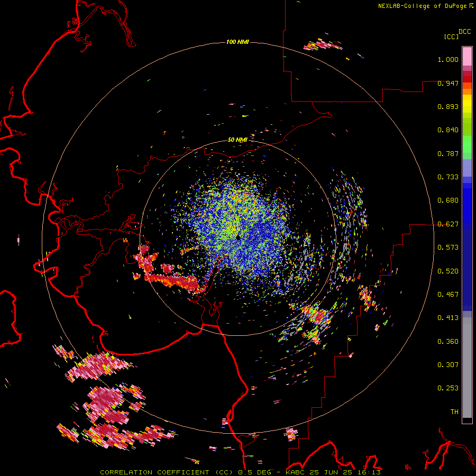Viewport: 476px width, 476px height.
Task: Select the 0.627 legend value
Action: pos(448,224)
